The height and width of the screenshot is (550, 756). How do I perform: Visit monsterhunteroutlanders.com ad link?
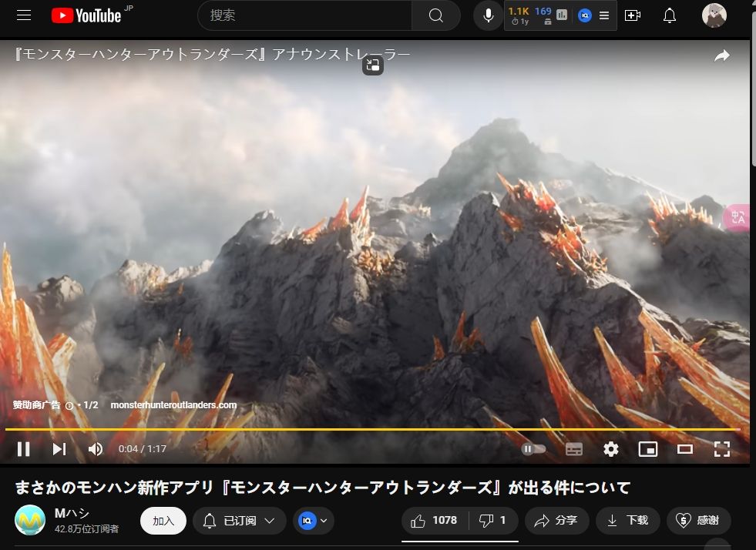click(x=173, y=405)
